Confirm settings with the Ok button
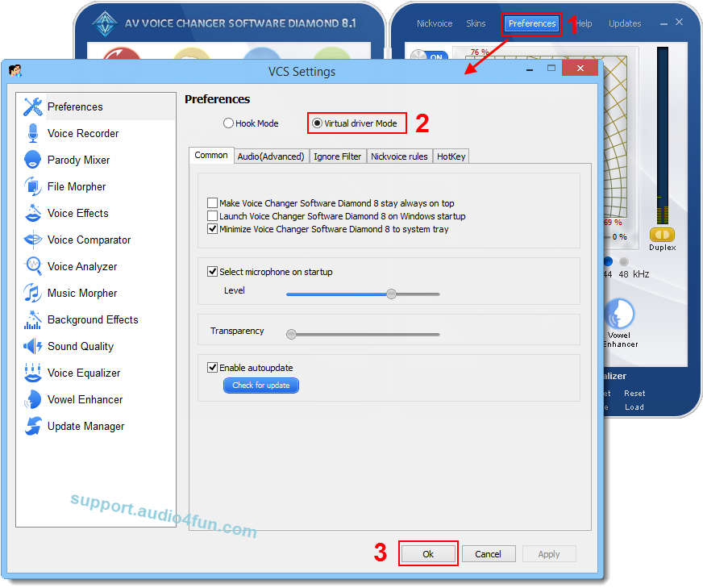Viewport: 703px width, 588px height. [428, 554]
